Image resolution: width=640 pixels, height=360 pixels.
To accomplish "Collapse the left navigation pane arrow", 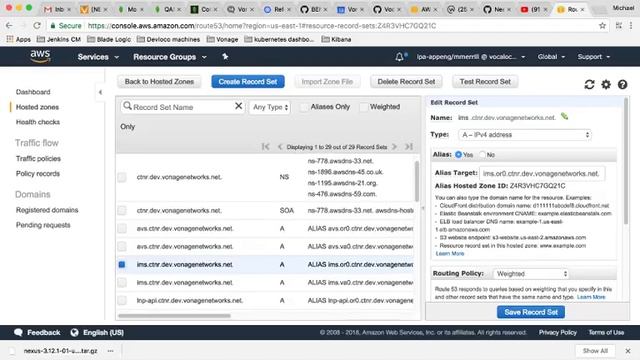I will (x=100, y=92).
